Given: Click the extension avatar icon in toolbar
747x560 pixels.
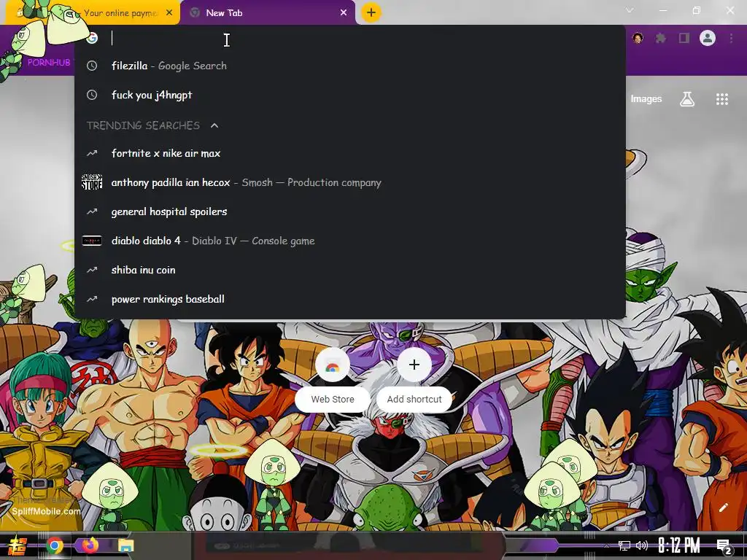Looking at the screenshot, I should [638, 38].
